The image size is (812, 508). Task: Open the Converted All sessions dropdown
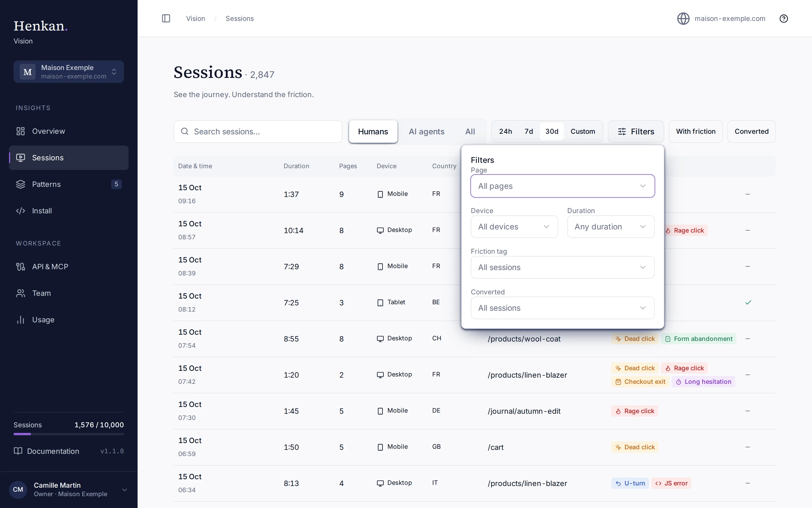coord(562,308)
